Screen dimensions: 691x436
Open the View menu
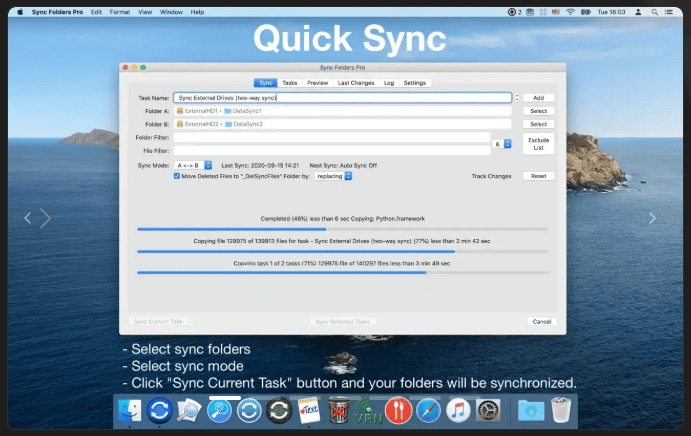[x=145, y=12]
